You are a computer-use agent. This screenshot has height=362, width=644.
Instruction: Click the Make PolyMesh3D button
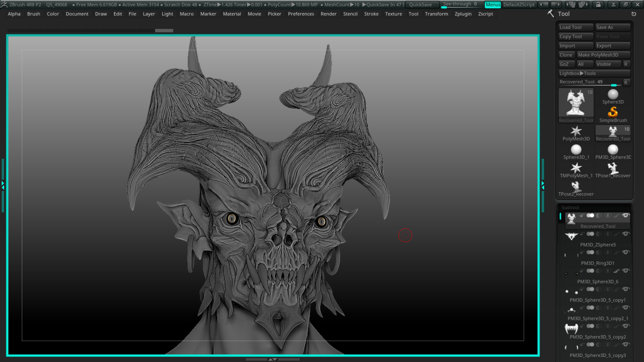coord(603,55)
